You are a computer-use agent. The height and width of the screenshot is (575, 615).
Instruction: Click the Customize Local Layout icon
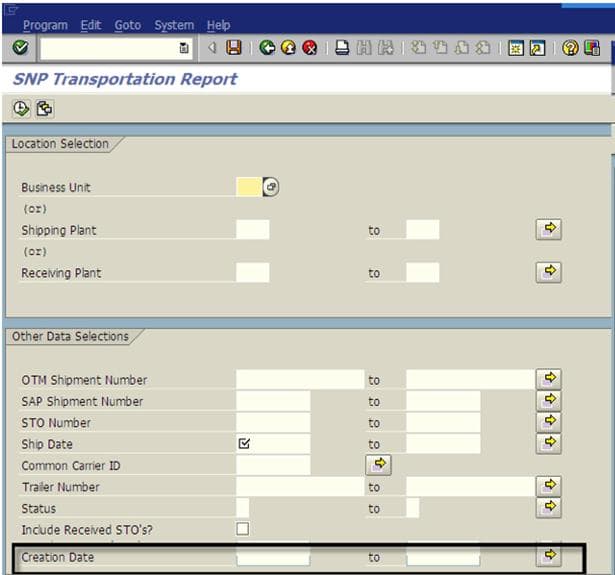click(591, 48)
